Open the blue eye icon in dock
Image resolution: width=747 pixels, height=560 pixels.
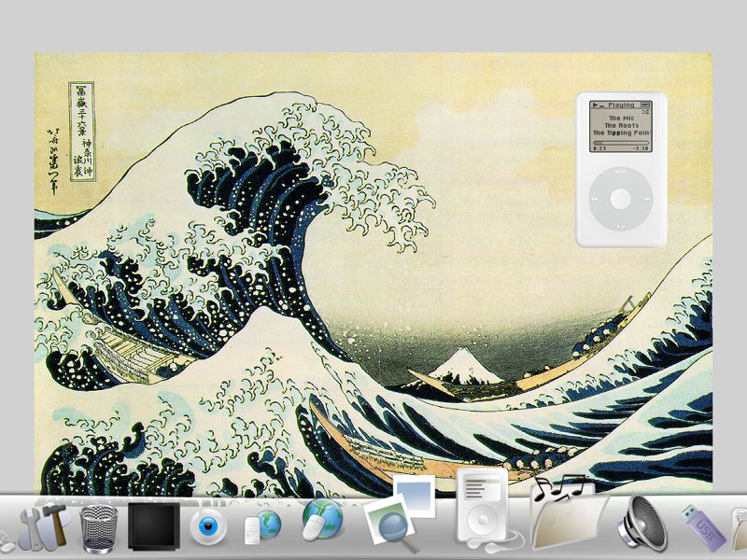click(207, 526)
